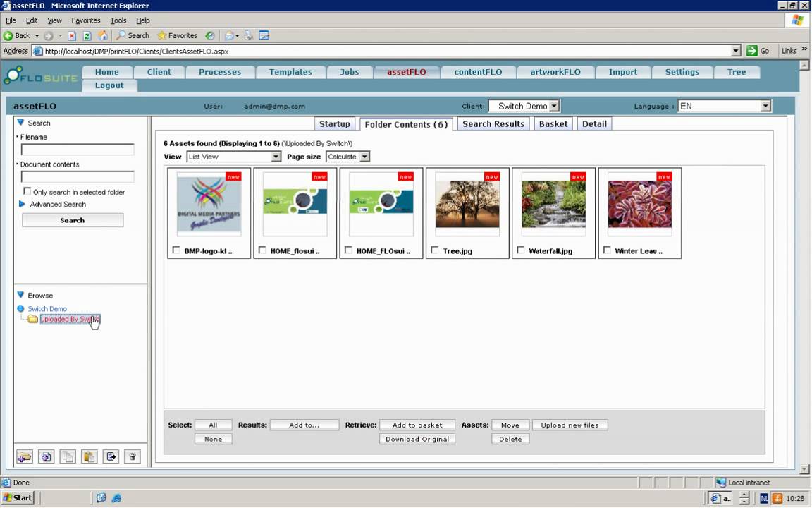Image resolution: width=812 pixels, height=508 pixels.
Task: Check the Waterfall.jpg checkbox
Action: [x=520, y=250]
